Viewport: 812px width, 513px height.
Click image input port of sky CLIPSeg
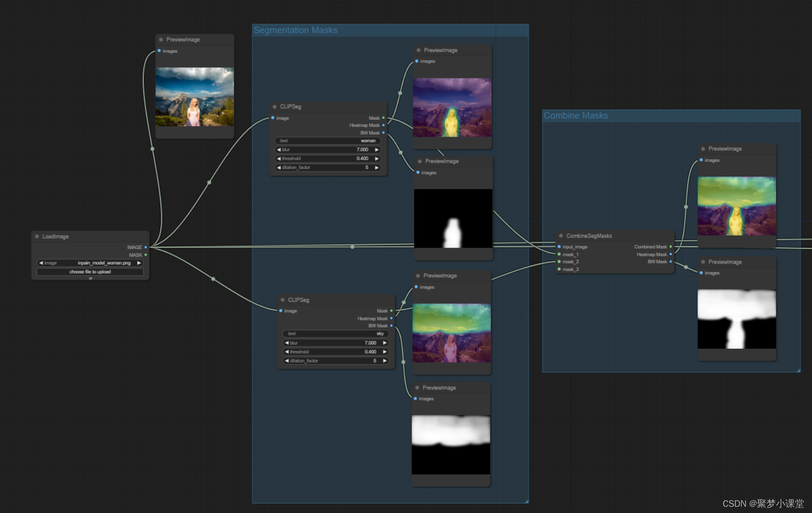tap(281, 311)
